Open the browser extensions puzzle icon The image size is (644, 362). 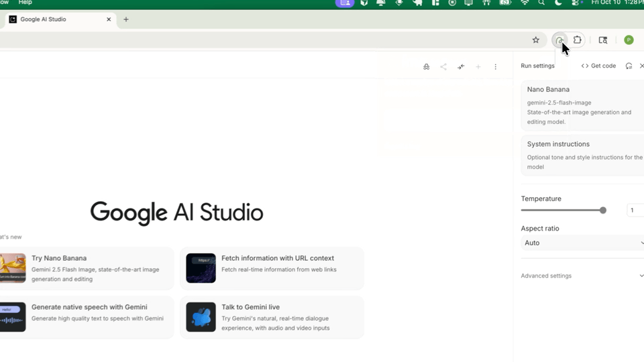click(x=578, y=40)
